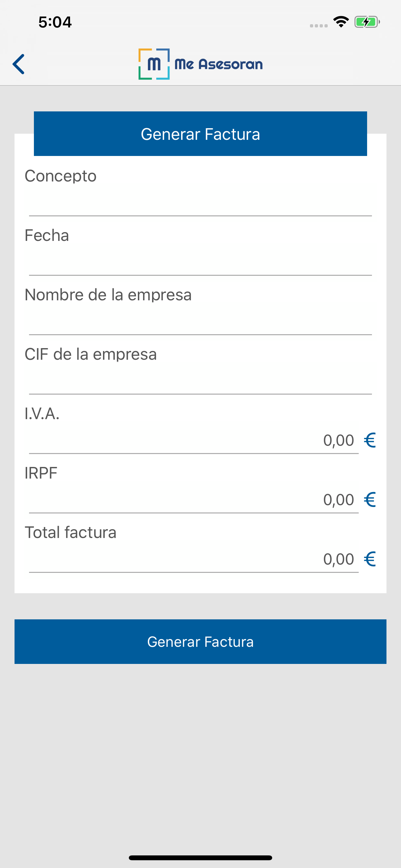Tap the back arrow icon
Viewport: 401px width, 868px height.
18,64
